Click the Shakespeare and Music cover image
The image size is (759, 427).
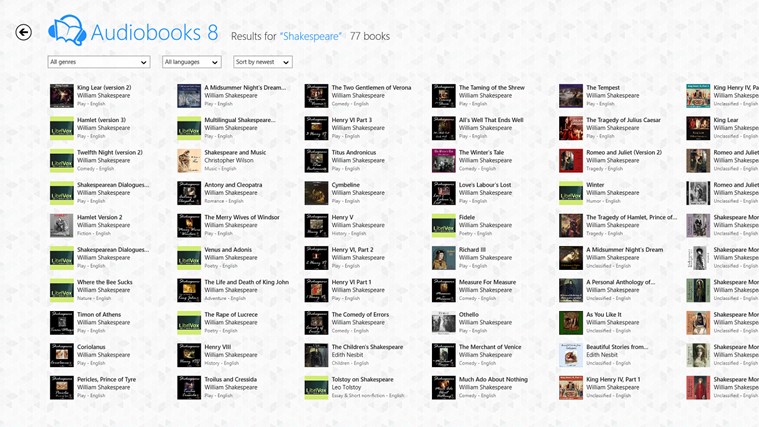point(189,161)
